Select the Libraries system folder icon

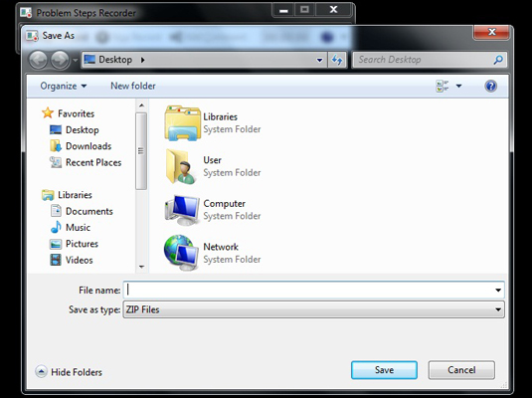coord(182,123)
